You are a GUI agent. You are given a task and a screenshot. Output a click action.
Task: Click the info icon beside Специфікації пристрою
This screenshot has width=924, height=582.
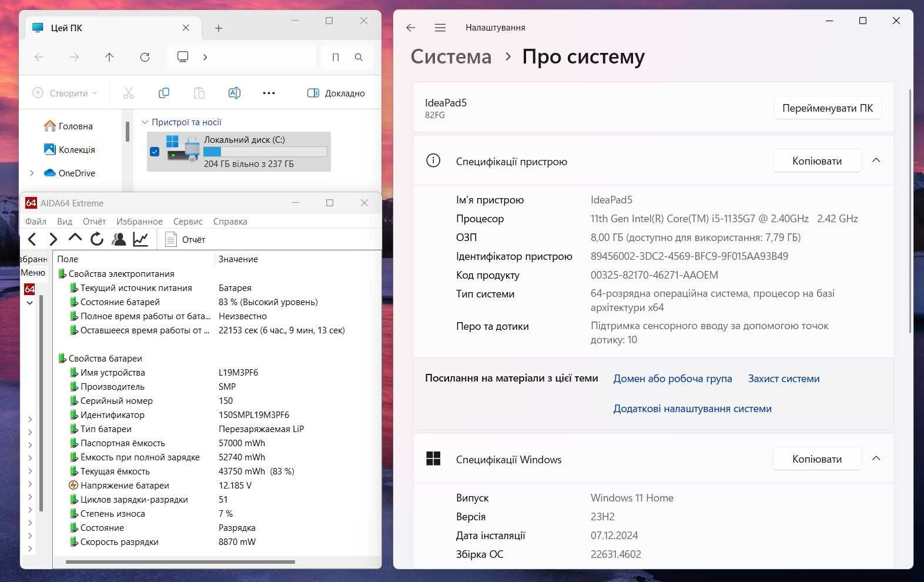click(x=433, y=160)
